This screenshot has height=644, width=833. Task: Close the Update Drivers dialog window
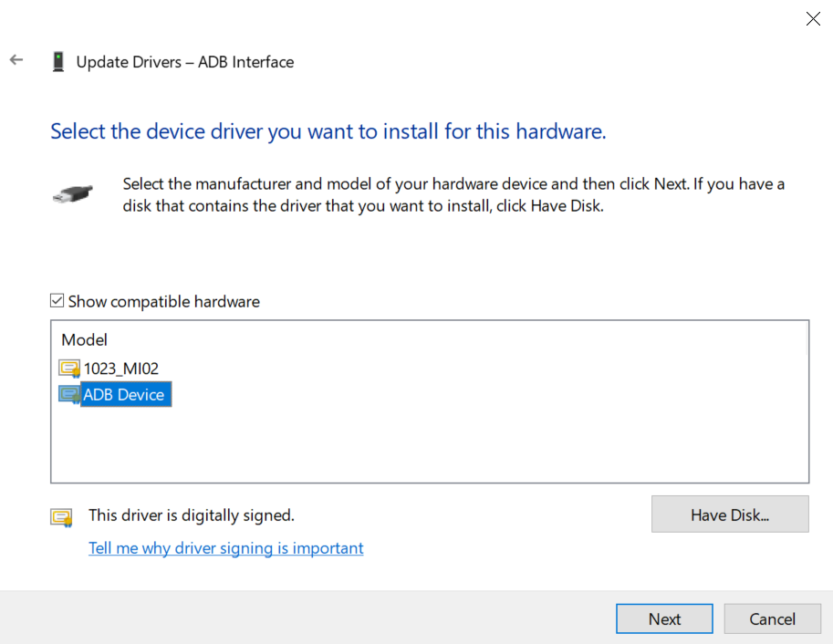pos(812,18)
